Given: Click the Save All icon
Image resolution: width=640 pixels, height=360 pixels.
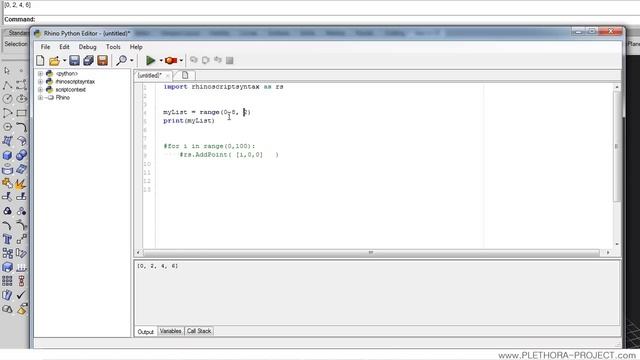Looking at the screenshot, I should [88, 60].
